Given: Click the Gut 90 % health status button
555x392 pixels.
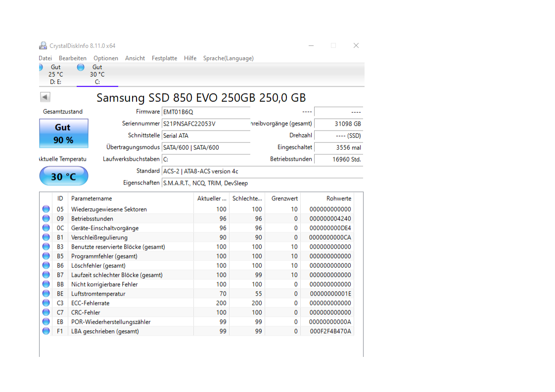Looking at the screenshot, I should point(64,133).
